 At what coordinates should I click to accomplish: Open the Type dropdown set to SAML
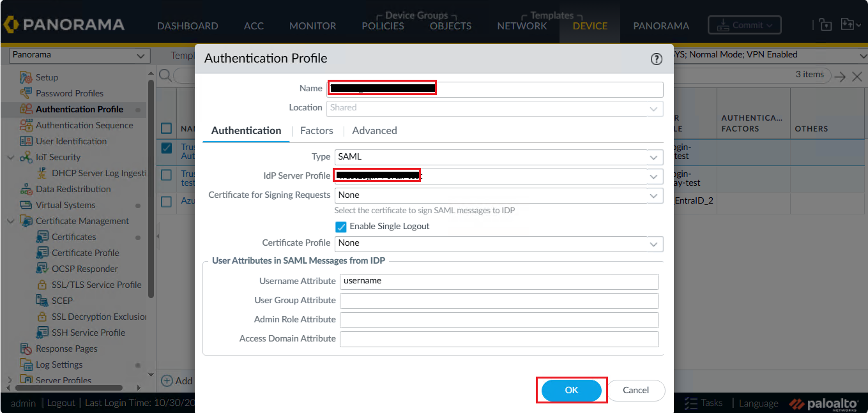[498, 156]
